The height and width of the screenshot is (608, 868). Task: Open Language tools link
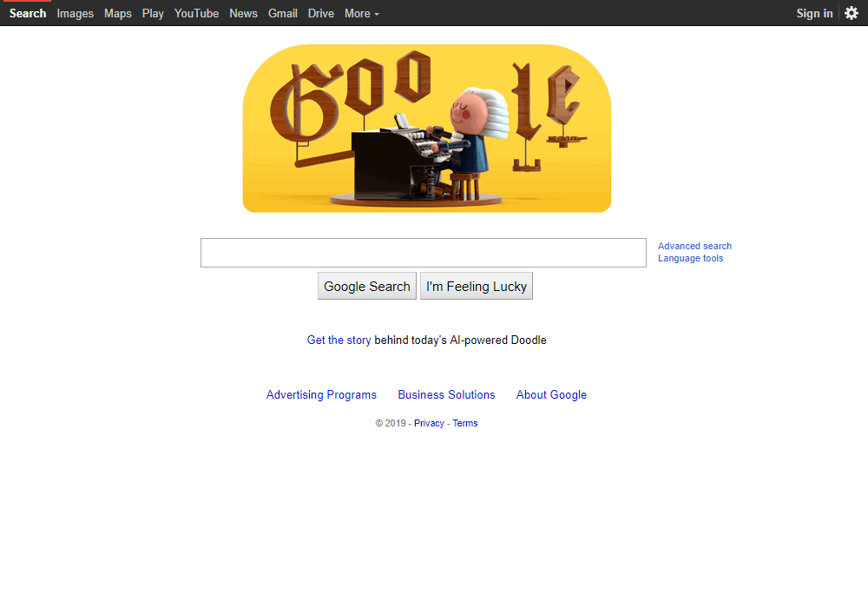690,258
